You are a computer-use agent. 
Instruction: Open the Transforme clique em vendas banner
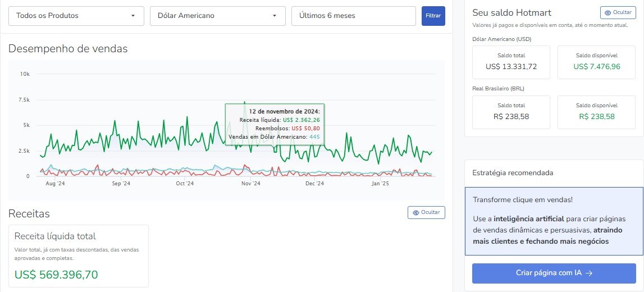(554, 221)
